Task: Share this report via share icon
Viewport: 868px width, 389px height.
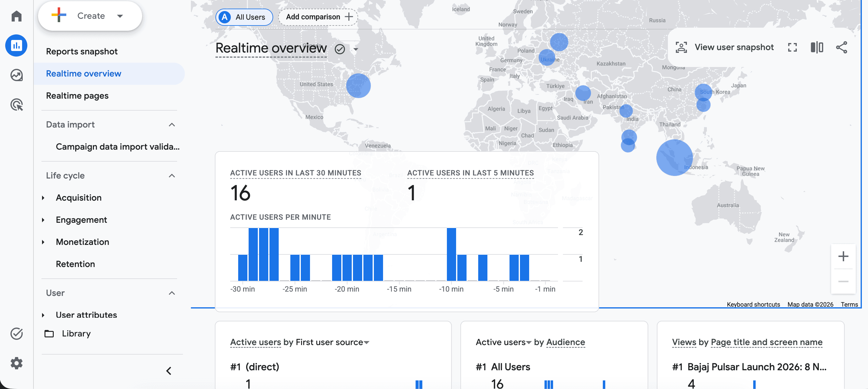Action: pos(841,47)
